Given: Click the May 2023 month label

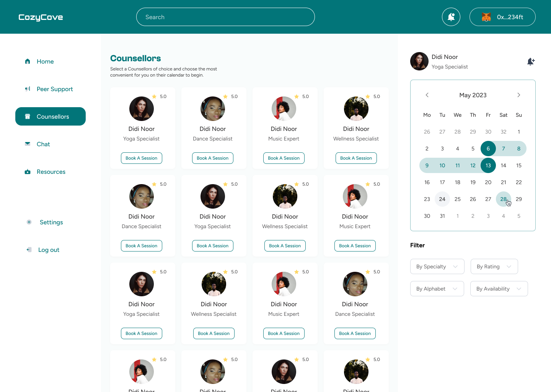Looking at the screenshot, I should [473, 95].
